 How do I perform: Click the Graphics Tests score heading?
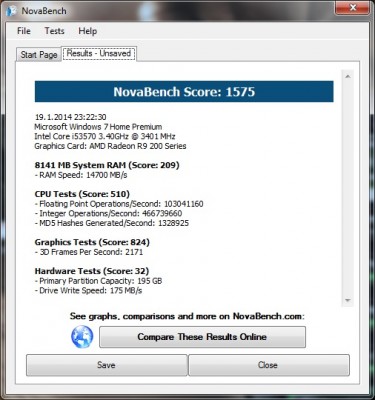(92, 242)
